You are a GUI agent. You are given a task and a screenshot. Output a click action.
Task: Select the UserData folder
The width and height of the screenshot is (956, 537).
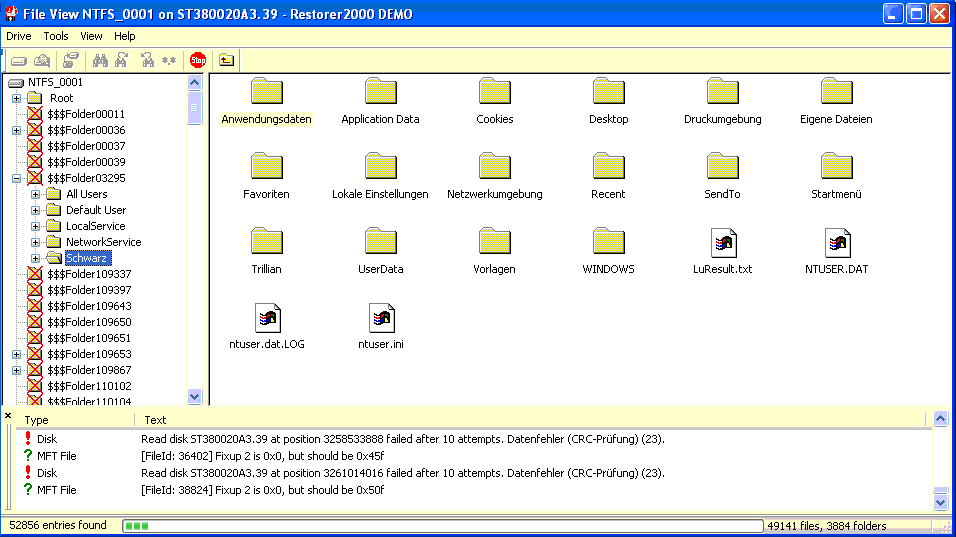pyautogui.click(x=380, y=251)
